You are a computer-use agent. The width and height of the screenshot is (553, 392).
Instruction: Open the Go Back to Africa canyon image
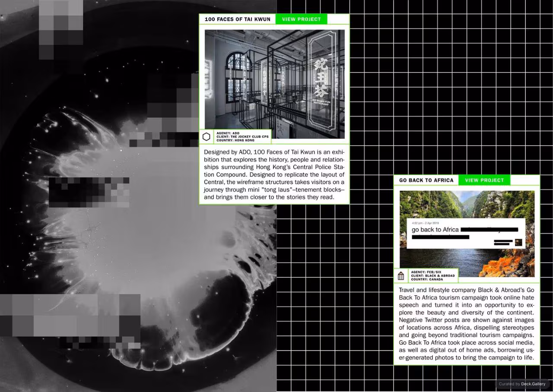click(x=467, y=234)
